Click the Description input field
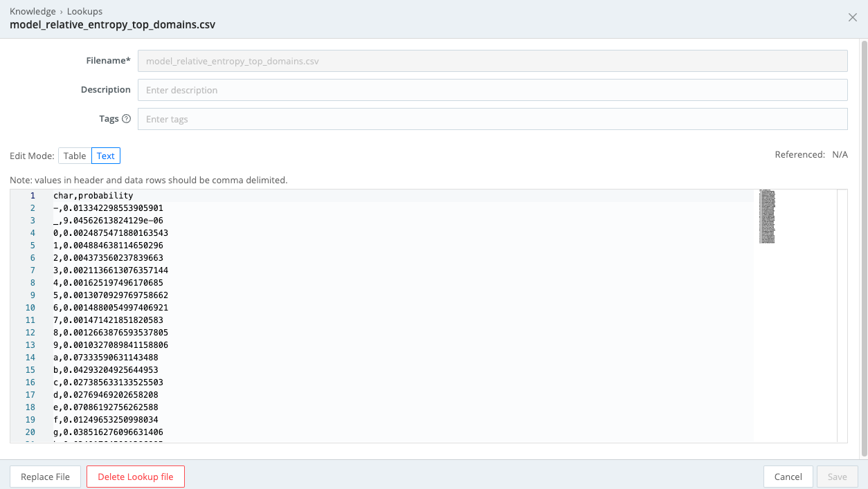Screen dimensions: 868x489 (x=492, y=90)
